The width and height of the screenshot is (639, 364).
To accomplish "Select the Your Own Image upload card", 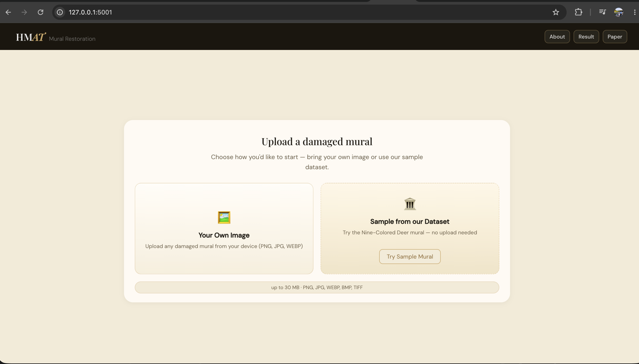I will [224, 229].
